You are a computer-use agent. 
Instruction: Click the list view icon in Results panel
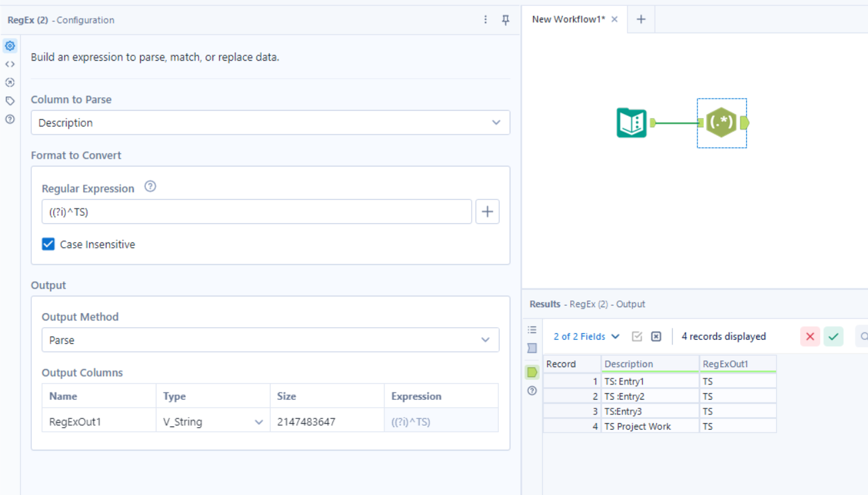(532, 329)
